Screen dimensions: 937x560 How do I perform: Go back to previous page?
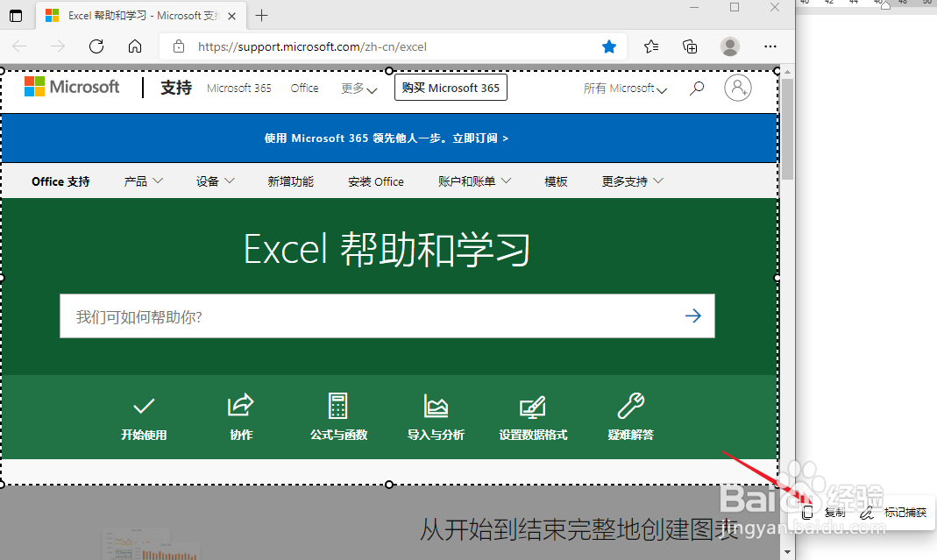click(x=19, y=46)
